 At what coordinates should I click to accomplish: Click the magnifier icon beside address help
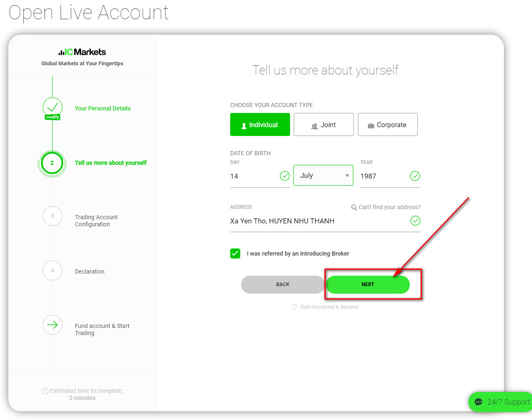pyautogui.click(x=354, y=207)
